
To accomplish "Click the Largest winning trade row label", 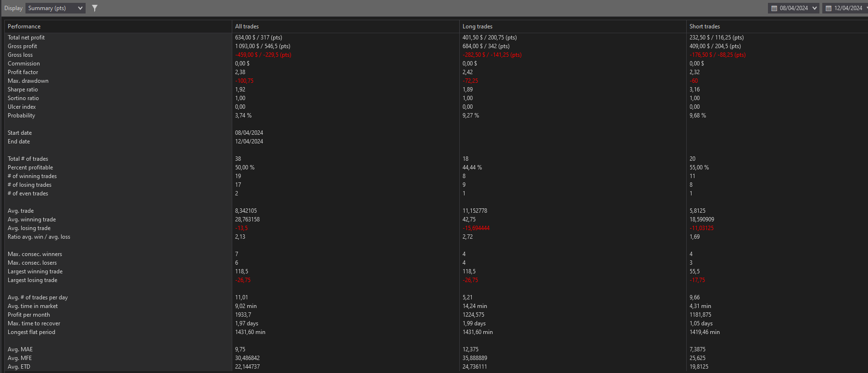I will (35, 271).
